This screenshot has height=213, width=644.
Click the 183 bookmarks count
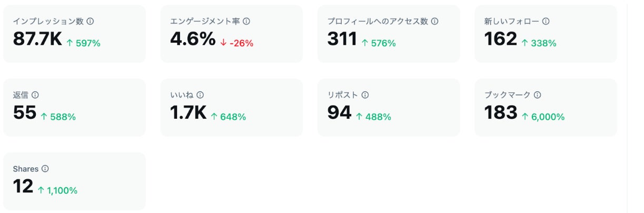coord(501,113)
